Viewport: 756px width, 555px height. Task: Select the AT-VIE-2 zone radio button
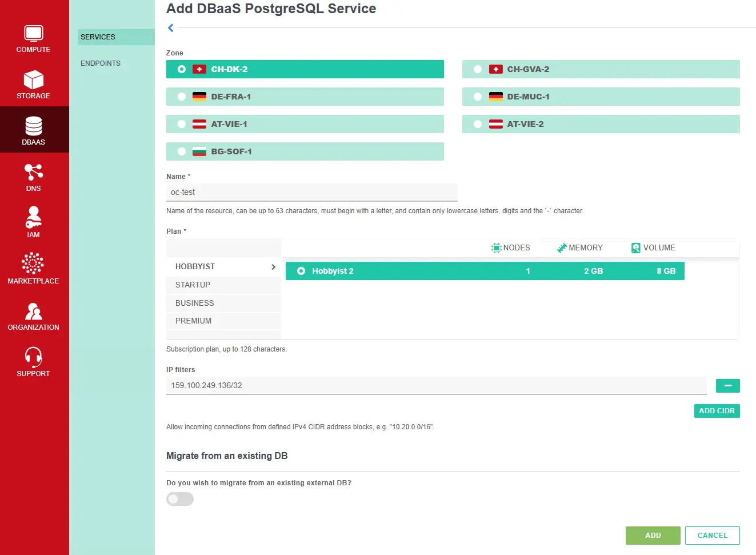(478, 124)
